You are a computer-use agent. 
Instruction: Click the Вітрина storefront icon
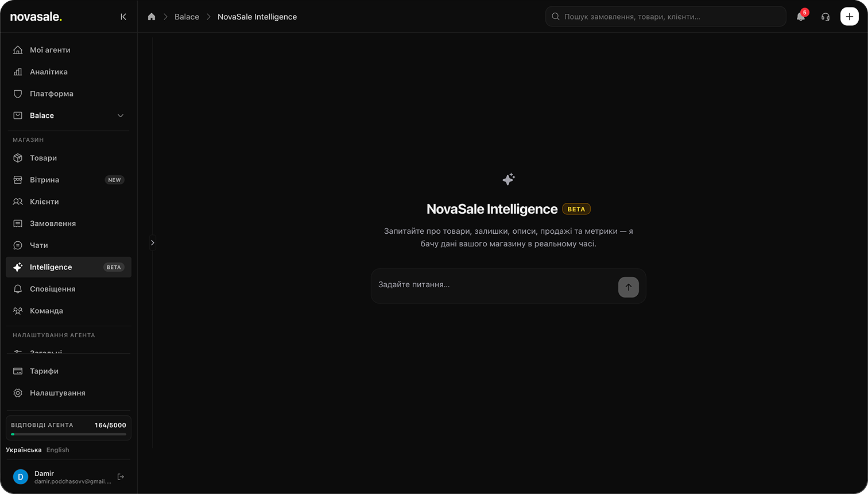pyautogui.click(x=18, y=180)
